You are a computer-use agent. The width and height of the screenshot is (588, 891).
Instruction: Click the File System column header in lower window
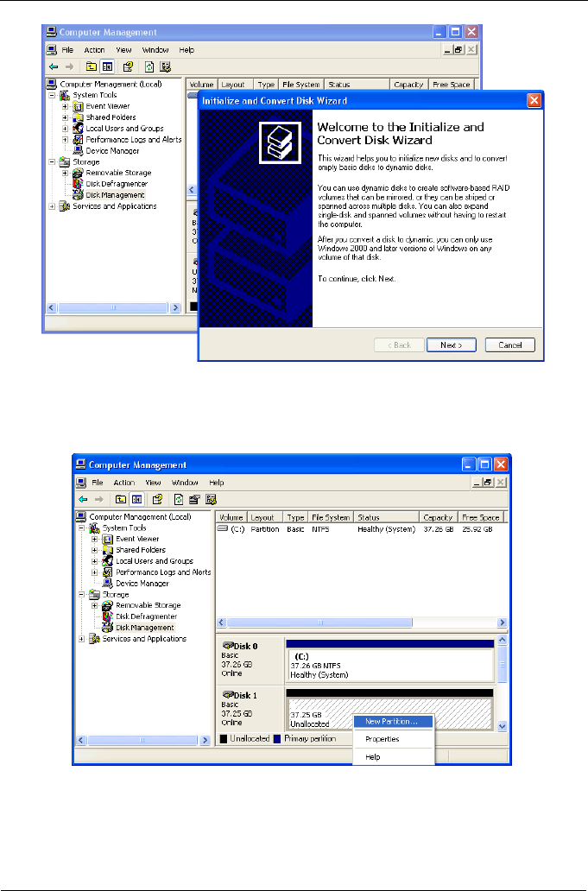[x=330, y=518]
